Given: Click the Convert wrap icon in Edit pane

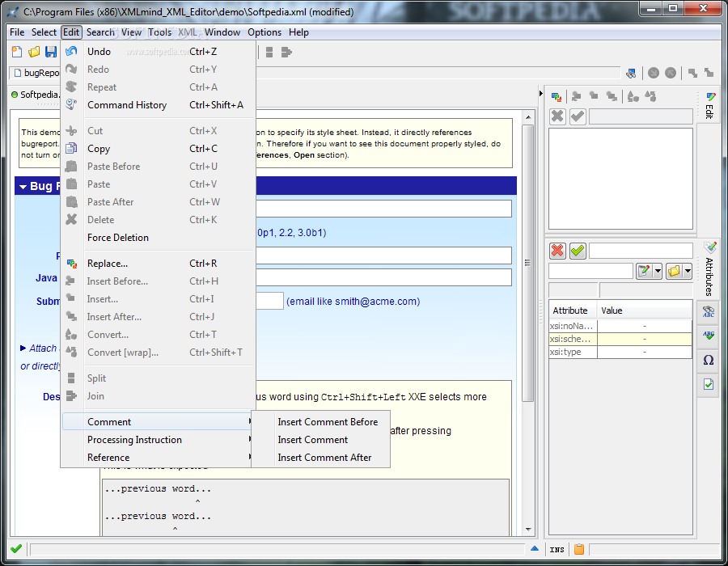Looking at the screenshot, I should [x=650, y=96].
